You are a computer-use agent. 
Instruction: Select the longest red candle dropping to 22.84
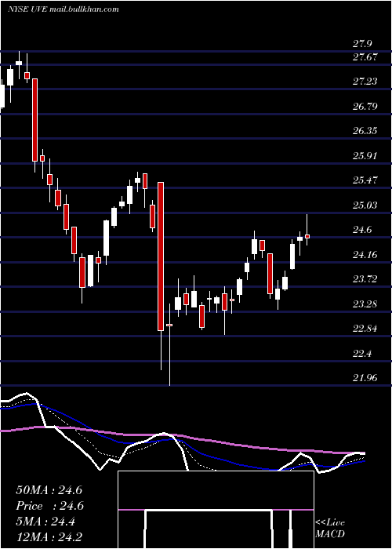click(x=161, y=256)
